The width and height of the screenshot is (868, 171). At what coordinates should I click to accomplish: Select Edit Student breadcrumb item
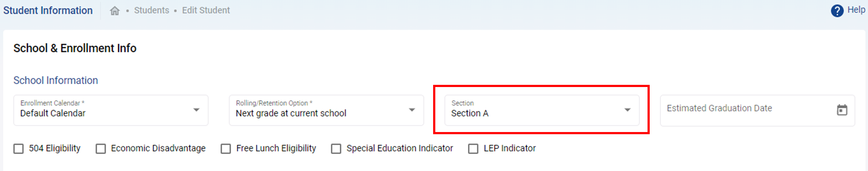pos(206,10)
